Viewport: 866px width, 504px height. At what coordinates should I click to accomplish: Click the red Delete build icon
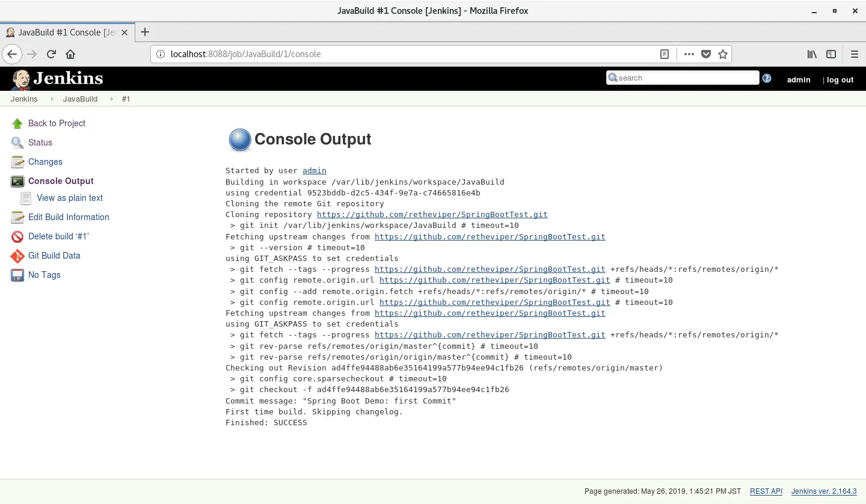click(x=17, y=236)
